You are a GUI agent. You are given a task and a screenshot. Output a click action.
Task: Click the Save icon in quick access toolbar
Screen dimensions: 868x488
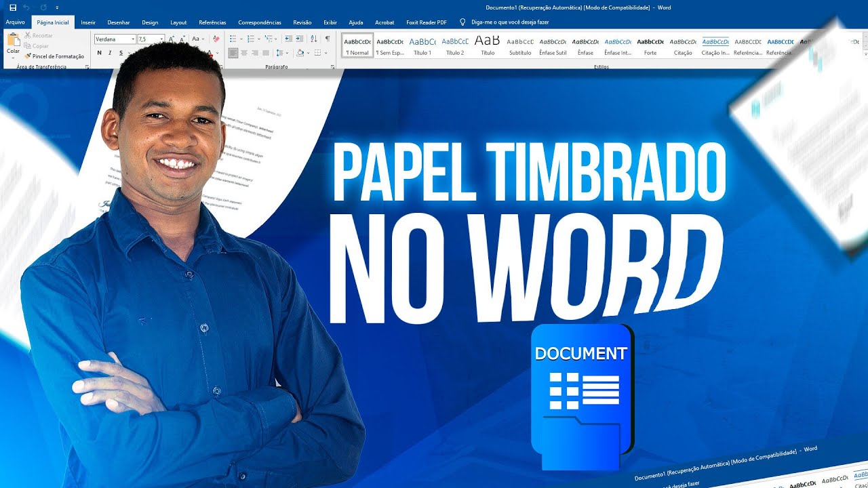pos(13,7)
